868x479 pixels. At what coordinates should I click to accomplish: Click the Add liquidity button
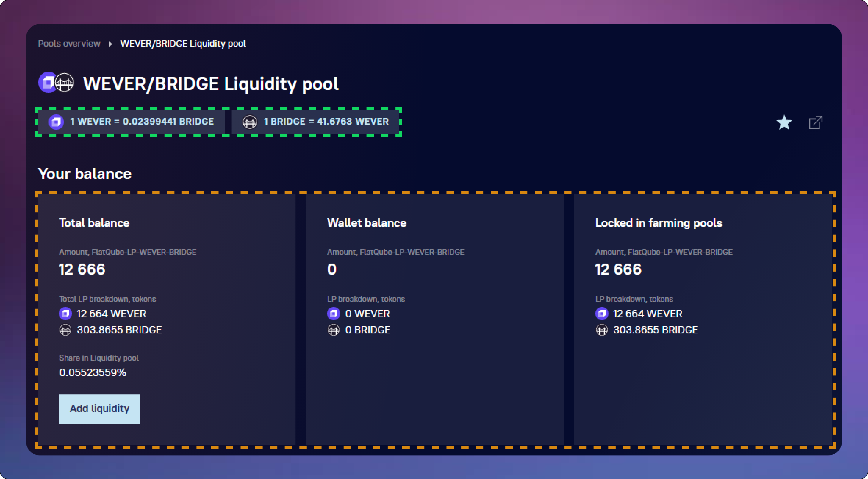(x=99, y=409)
